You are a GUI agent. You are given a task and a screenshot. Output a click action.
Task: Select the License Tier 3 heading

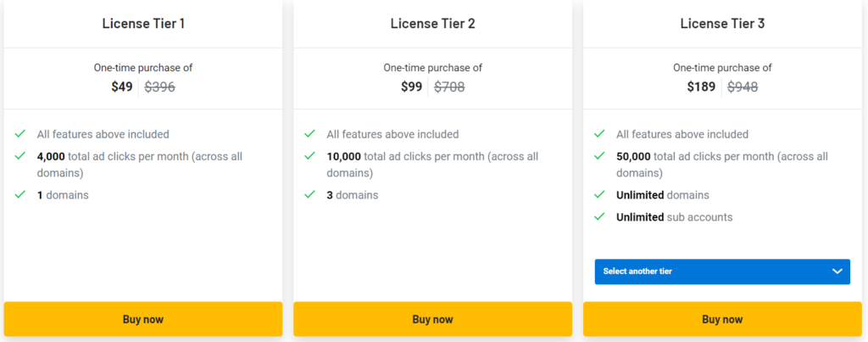tap(722, 24)
